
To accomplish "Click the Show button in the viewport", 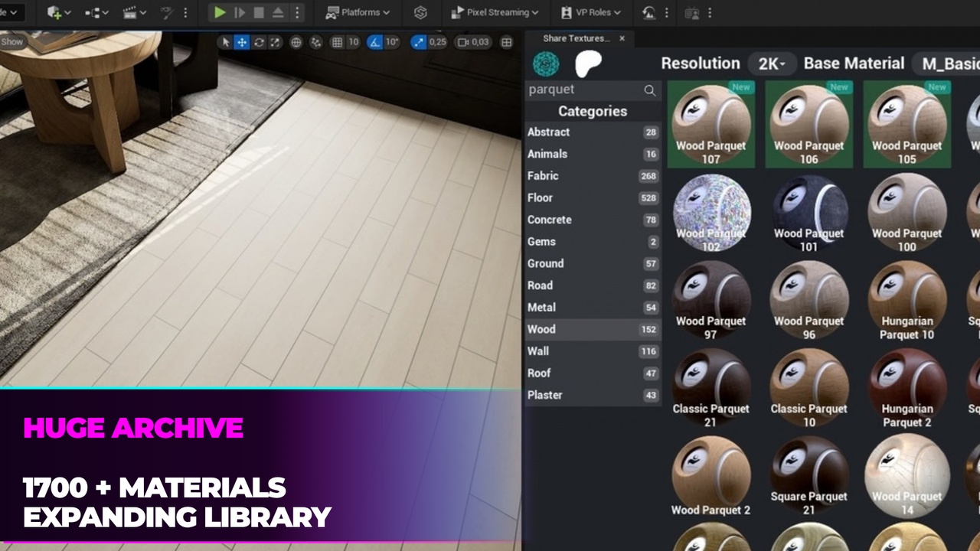I will pyautogui.click(x=12, y=42).
